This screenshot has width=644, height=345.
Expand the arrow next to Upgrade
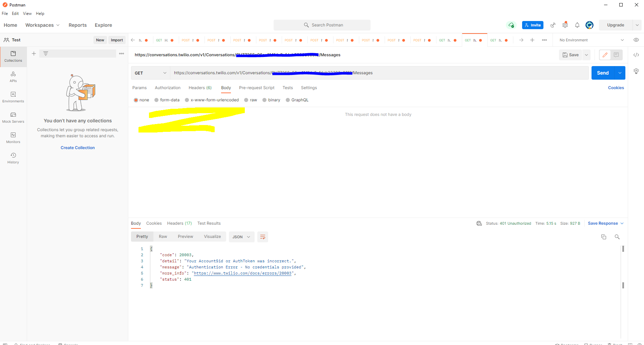click(x=637, y=25)
